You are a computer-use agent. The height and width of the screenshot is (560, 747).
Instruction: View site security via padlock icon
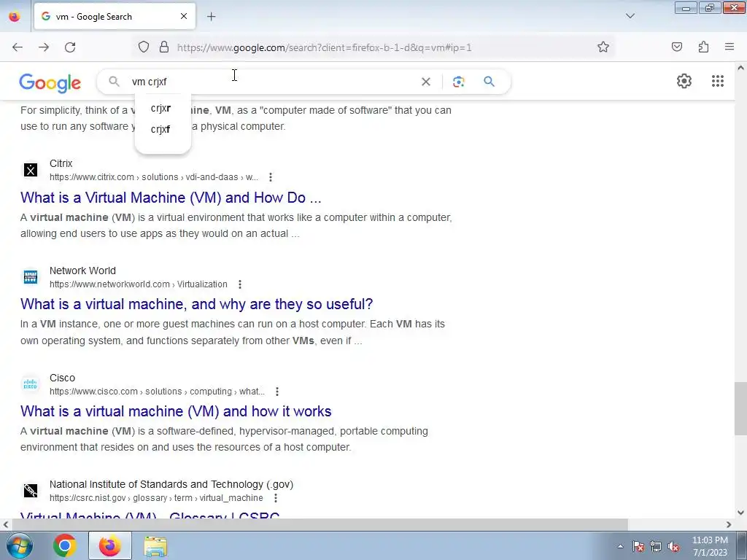[164, 47]
